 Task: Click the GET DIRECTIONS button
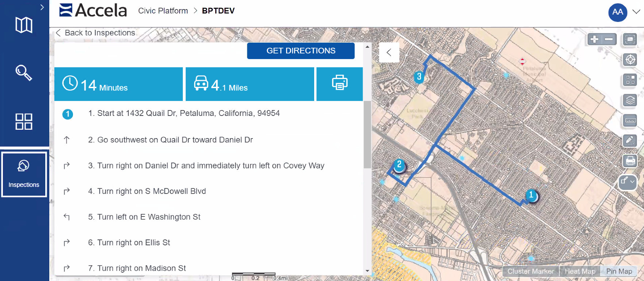pyautogui.click(x=301, y=51)
